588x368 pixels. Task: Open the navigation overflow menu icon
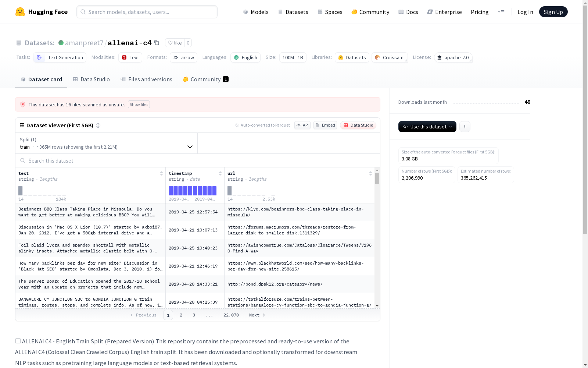point(501,12)
